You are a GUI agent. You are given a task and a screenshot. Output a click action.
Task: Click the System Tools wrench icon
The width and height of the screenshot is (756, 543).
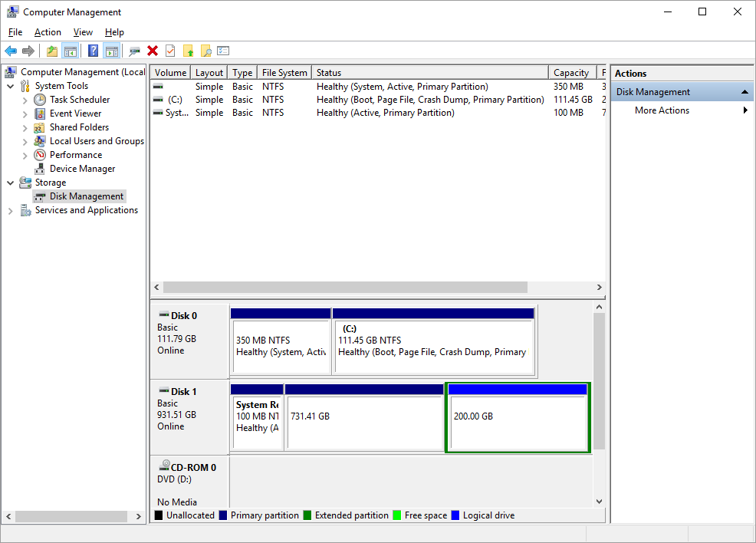pyautogui.click(x=25, y=86)
